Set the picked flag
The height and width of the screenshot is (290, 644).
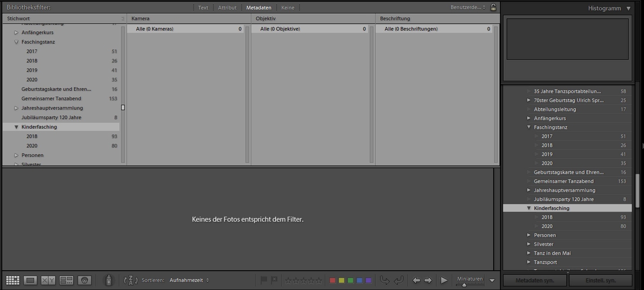coord(264,280)
